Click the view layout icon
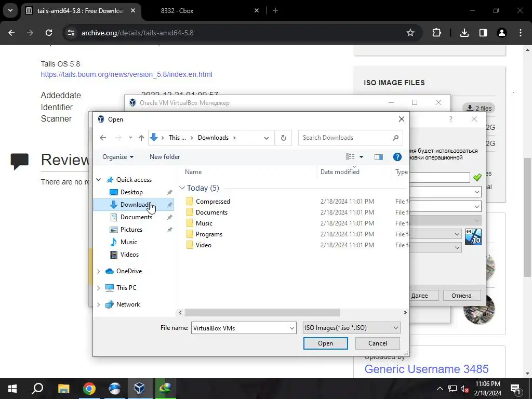This screenshot has width=532, height=399. [x=350, y=157]
